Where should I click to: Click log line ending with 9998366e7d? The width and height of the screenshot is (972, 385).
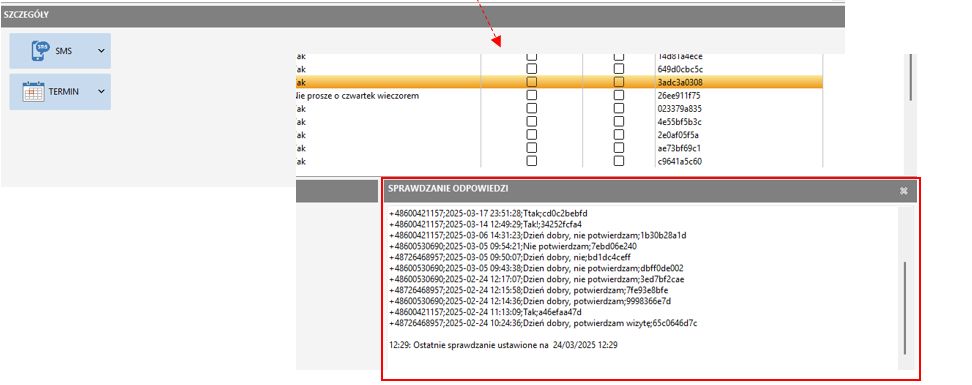click(530, 301)
